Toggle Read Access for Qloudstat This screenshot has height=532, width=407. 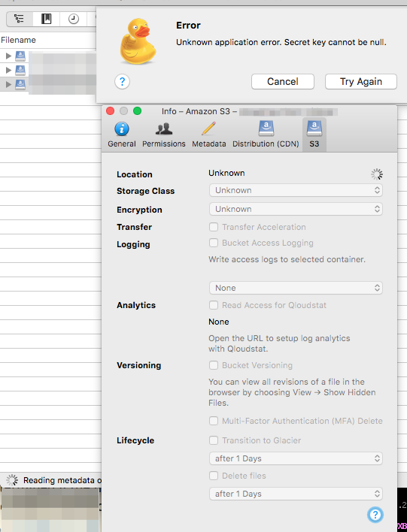214,305
